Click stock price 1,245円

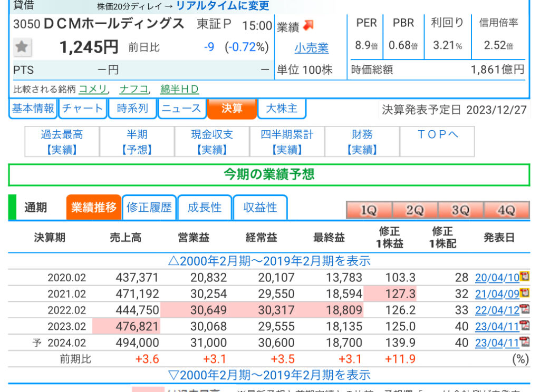89,47
